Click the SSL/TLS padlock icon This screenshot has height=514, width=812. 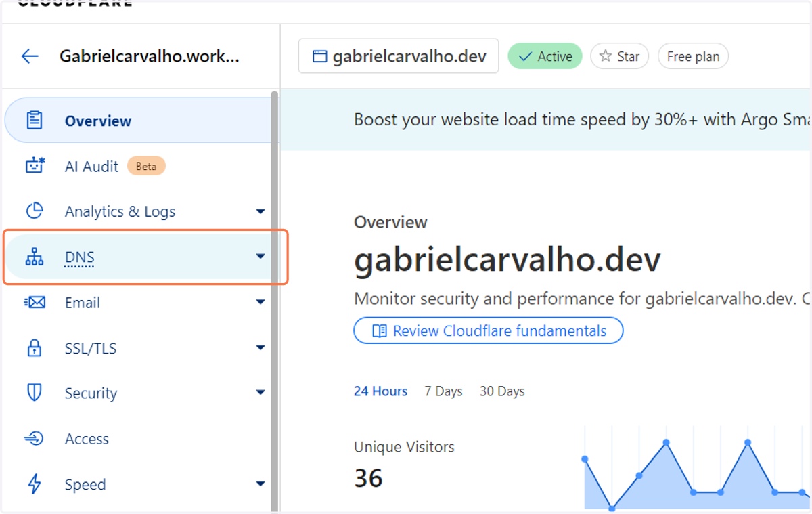[x=34, y=348]
